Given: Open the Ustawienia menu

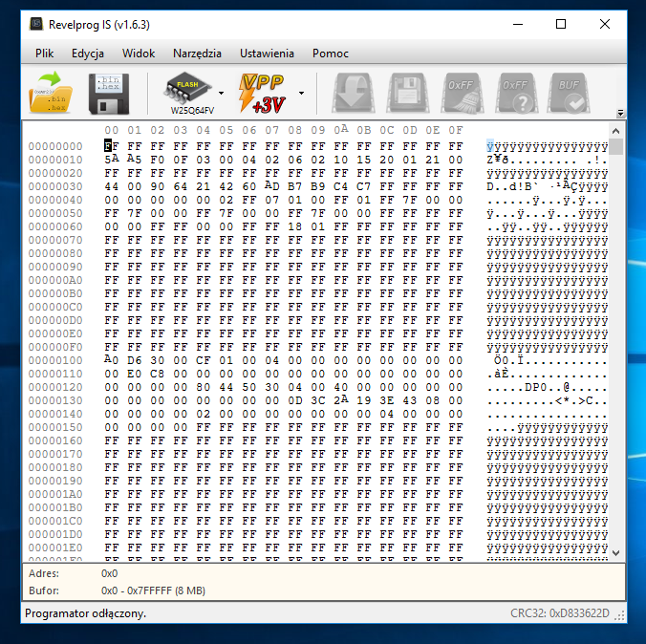Looking at the screenshot, I should point(267,54).
